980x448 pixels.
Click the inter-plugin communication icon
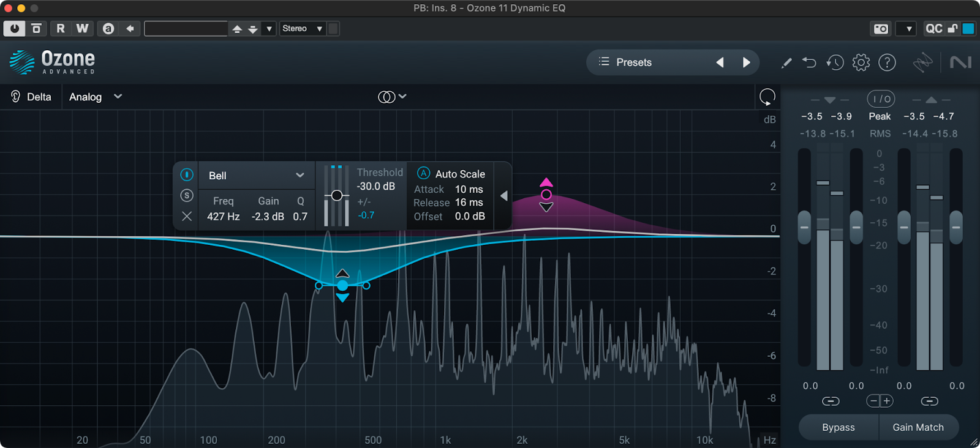[922, 62]
